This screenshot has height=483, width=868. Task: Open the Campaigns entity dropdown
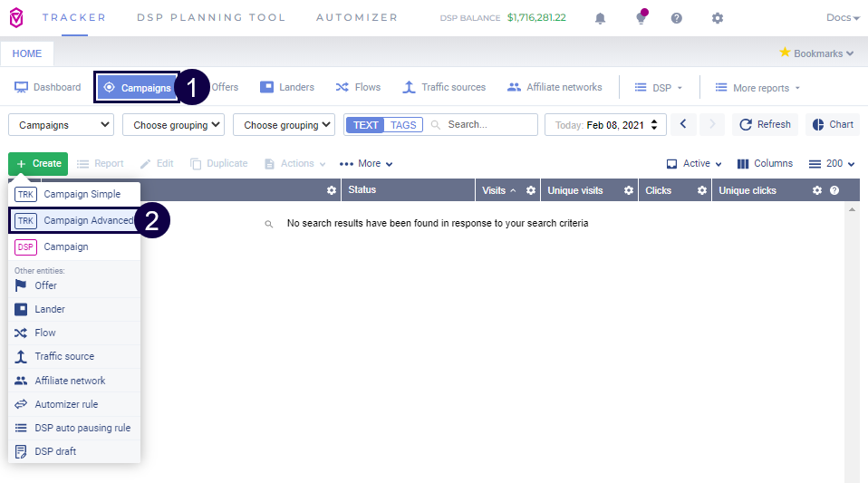(x=62, y=125)
